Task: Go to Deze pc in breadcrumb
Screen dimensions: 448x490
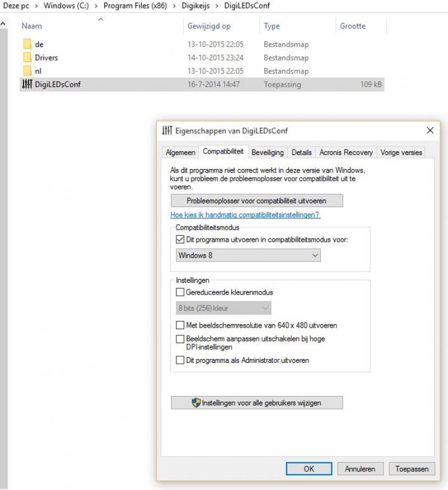Action: (x=16, y=6)
